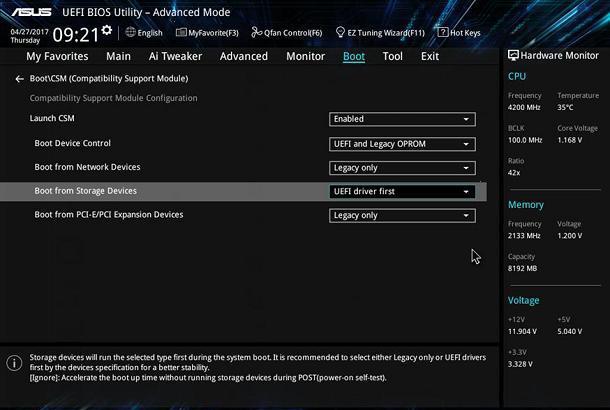
Task: Open Boot from PCI-E/PCI Expansion Devices dropdown
Action: click(402, 216)
